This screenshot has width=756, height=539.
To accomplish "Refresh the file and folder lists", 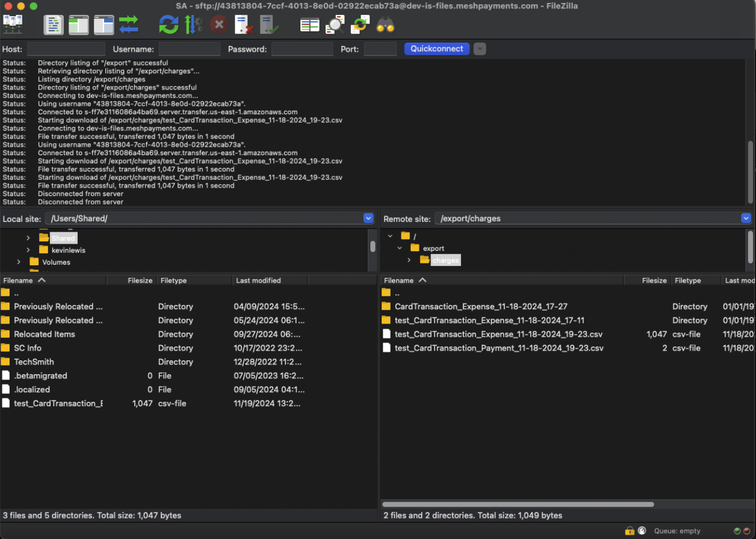I will (169, 25).
